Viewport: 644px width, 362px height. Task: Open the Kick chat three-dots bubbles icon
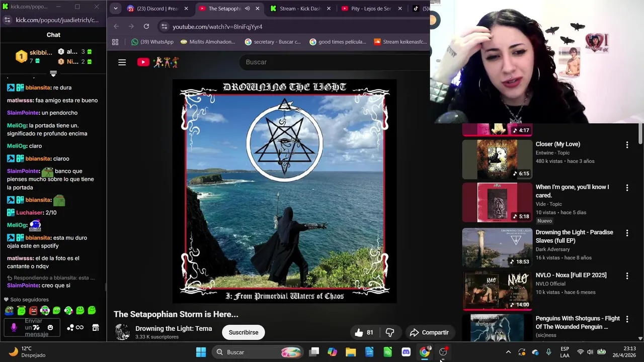70,327
